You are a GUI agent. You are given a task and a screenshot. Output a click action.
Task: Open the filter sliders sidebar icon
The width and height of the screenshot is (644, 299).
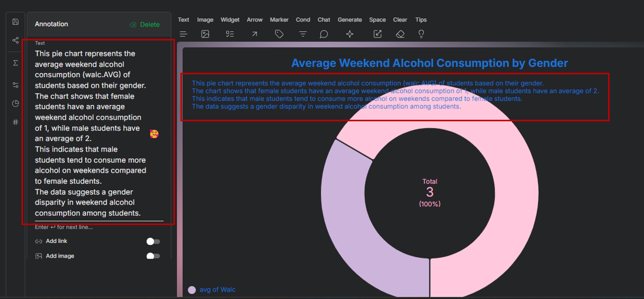coord(16,85)
